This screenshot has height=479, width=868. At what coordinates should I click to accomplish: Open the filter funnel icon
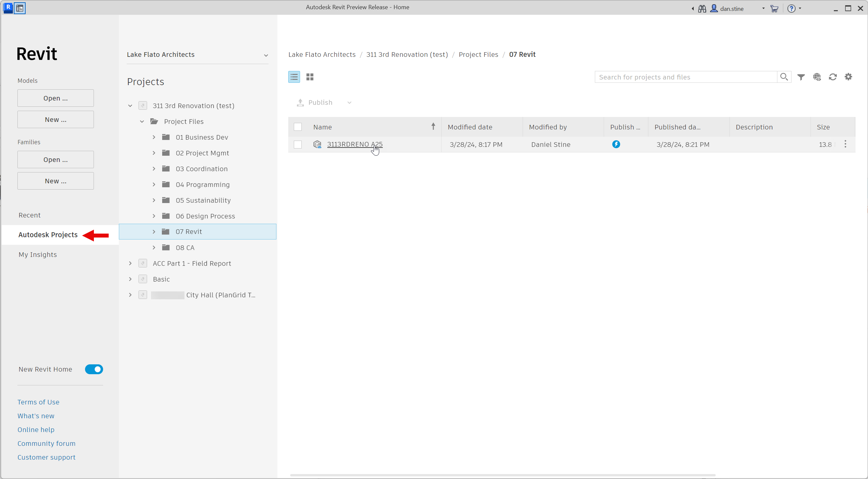[801, 77]
